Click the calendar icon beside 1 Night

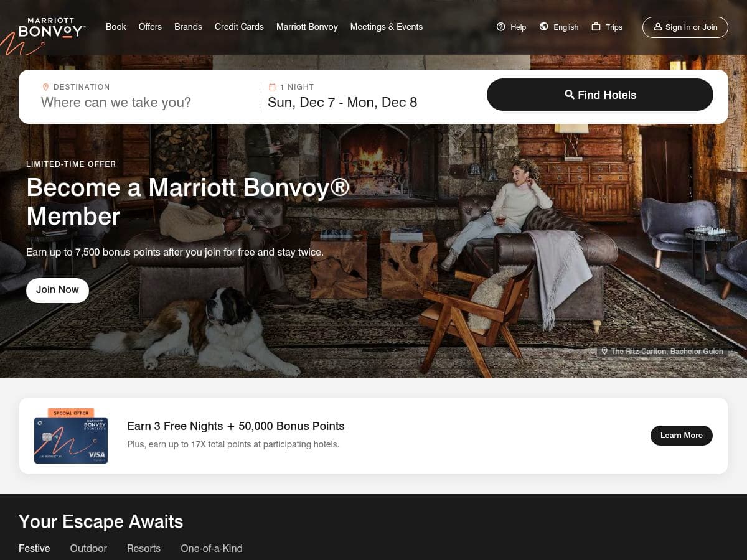tap(272, 87)
